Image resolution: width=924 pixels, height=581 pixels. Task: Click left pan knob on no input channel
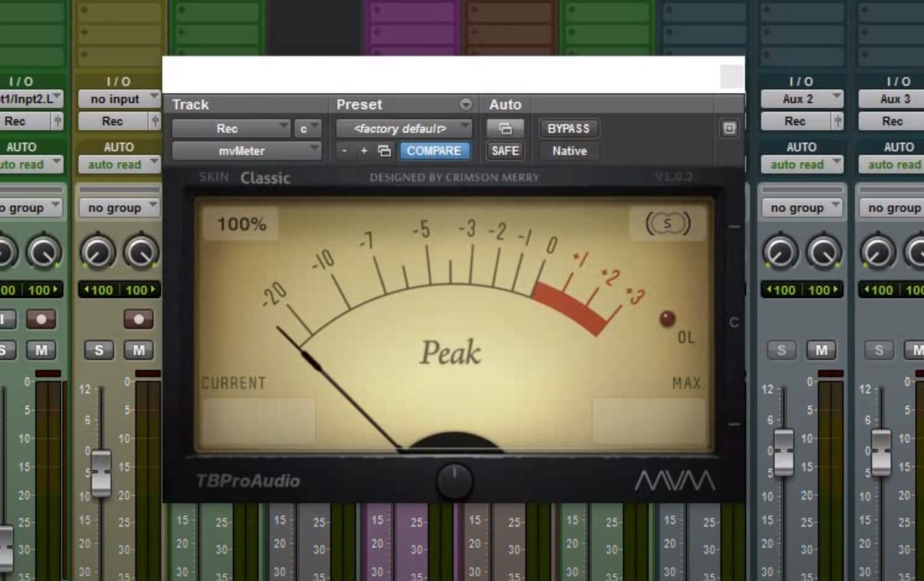tap(98, 253)
